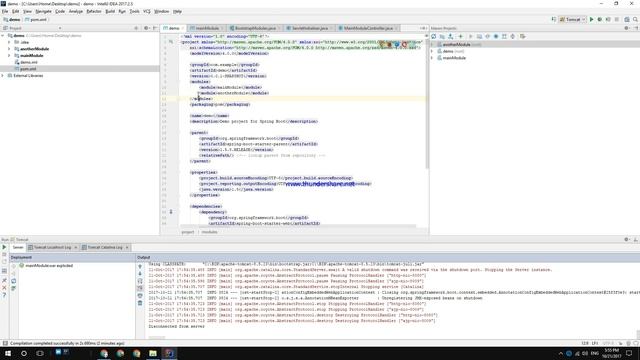Expand mainModule in Project tree

click(x=9, y=56)
